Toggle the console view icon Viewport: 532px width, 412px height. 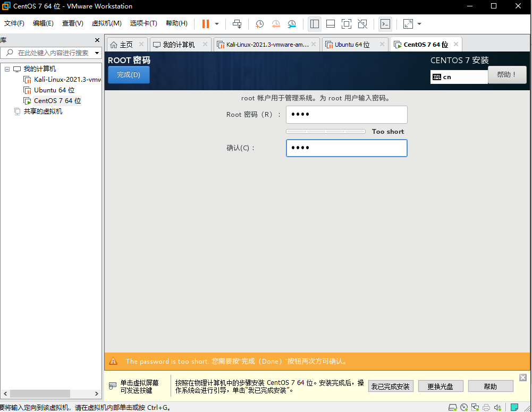pos(385,24)
